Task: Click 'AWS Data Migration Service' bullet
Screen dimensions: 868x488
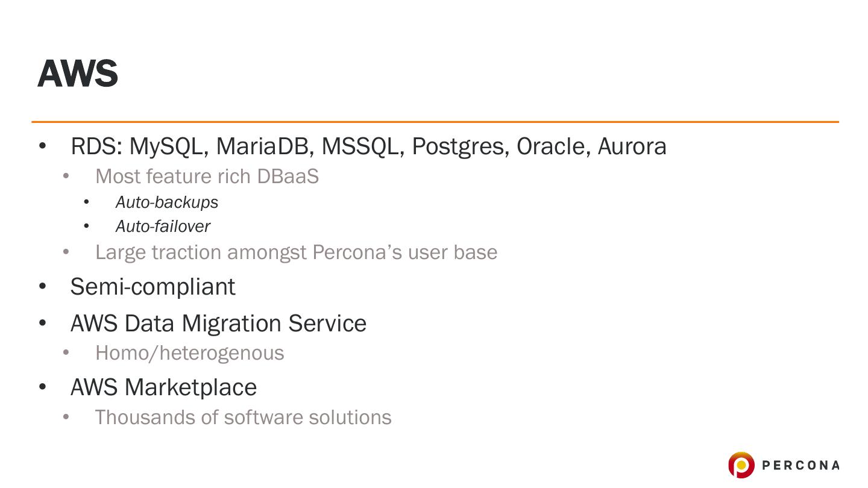Action: [x=218, y=324]
